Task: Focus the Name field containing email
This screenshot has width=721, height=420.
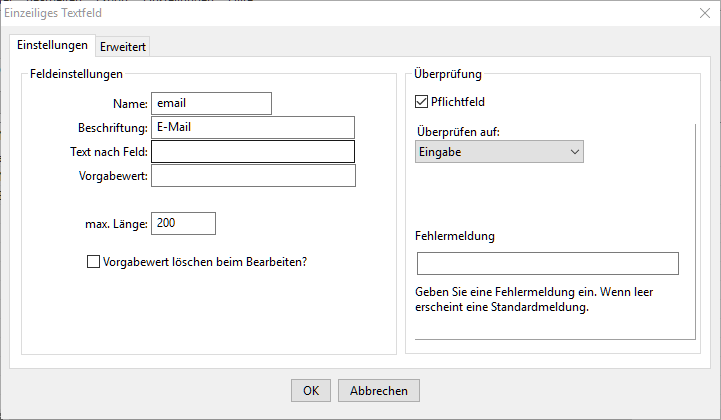Action: pyautogui.click(x=212, y=104)
